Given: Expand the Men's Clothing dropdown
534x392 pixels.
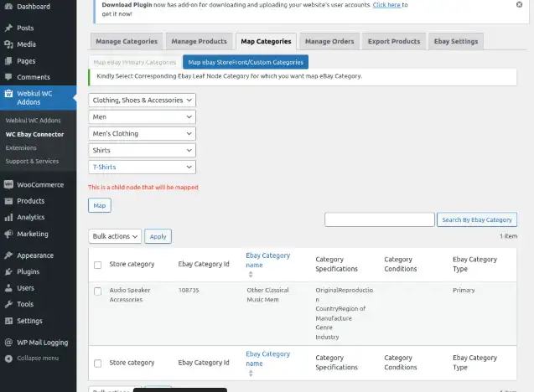Looking at the screenshot, I should (x=142, y=133).
